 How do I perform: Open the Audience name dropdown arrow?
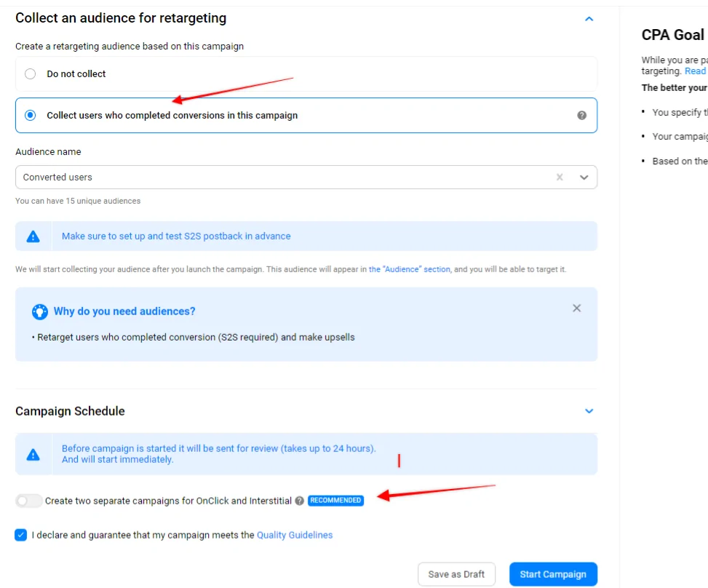[584, 177]
